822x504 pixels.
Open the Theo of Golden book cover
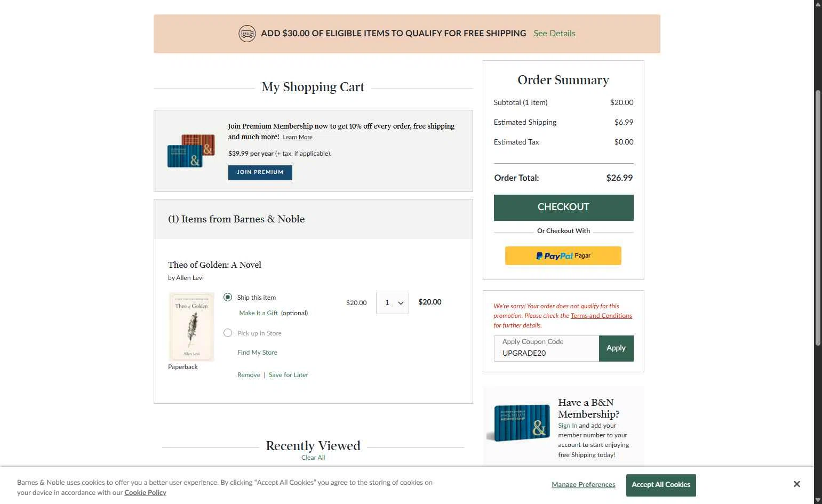(x=191, y=326)
